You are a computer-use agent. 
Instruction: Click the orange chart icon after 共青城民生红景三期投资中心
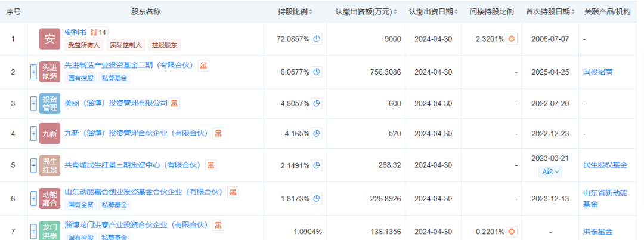coord(211,165)
